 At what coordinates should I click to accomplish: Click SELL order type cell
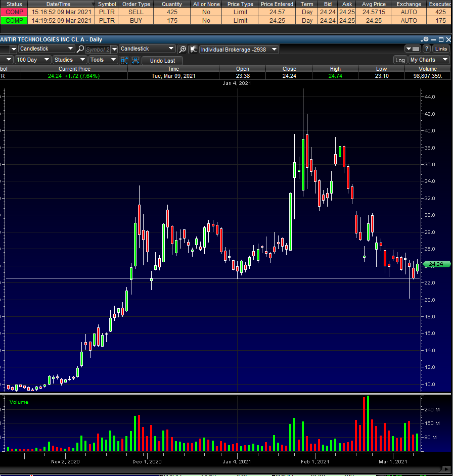(x=136, y=12)
